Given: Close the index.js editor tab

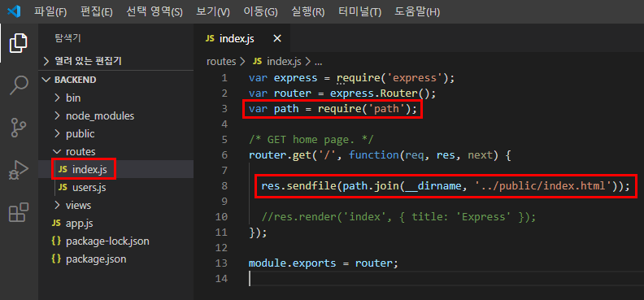Looking at the screenshot, I should (277, 38).
